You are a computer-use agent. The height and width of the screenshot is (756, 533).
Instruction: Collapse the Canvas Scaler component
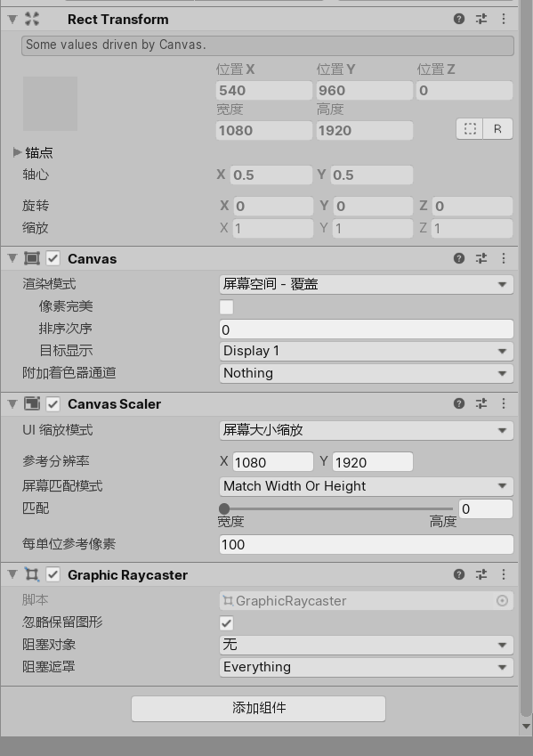[x=12, y=404]
